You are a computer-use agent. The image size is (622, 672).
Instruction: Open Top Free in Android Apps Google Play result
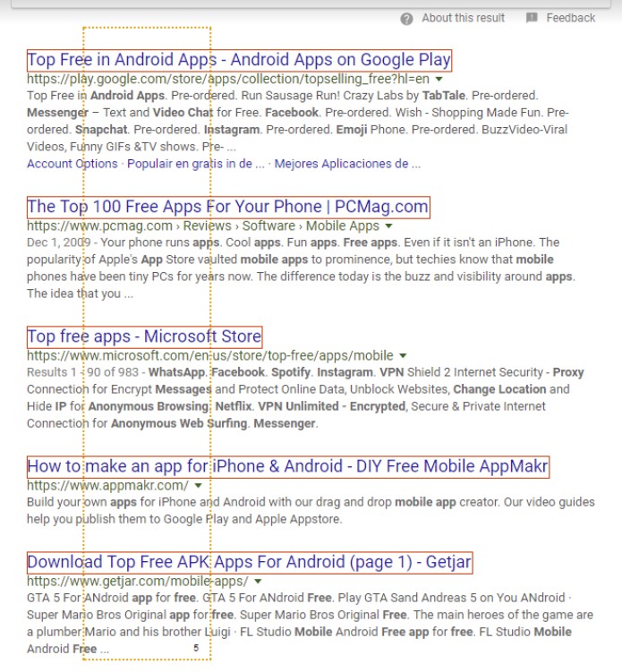point(239,60)
